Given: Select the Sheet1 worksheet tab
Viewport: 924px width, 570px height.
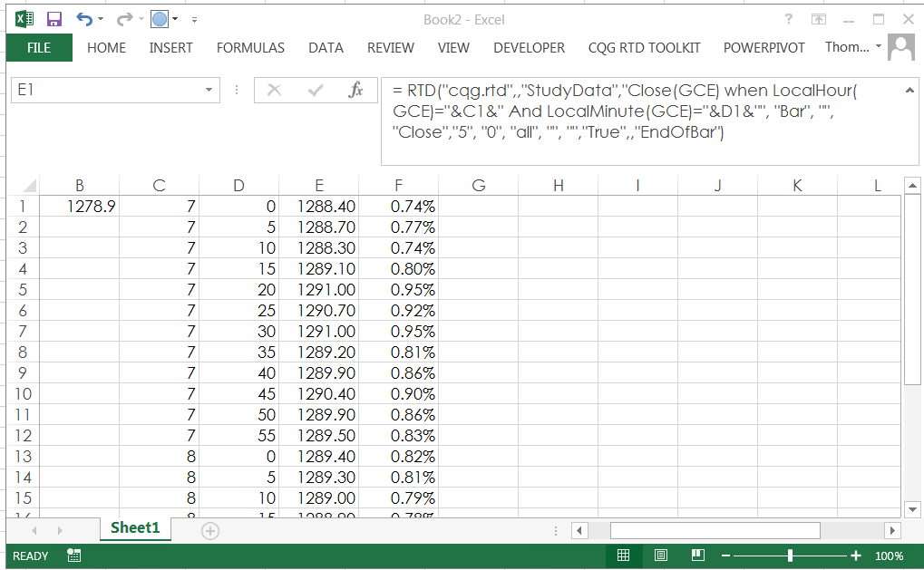Looking at the screenshot, I should (134, 527).
